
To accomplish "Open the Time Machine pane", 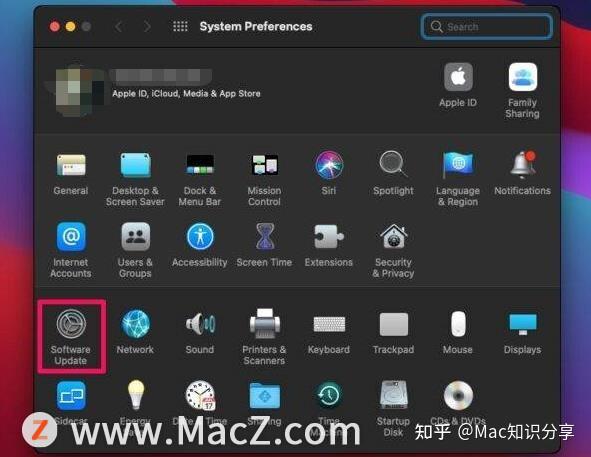I will 329,396.
